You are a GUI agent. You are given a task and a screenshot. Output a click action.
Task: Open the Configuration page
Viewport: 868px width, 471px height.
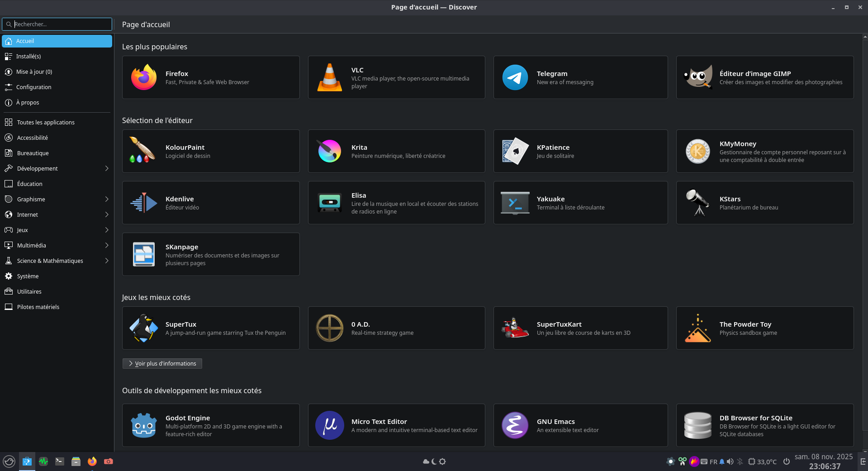pos(33,87)
